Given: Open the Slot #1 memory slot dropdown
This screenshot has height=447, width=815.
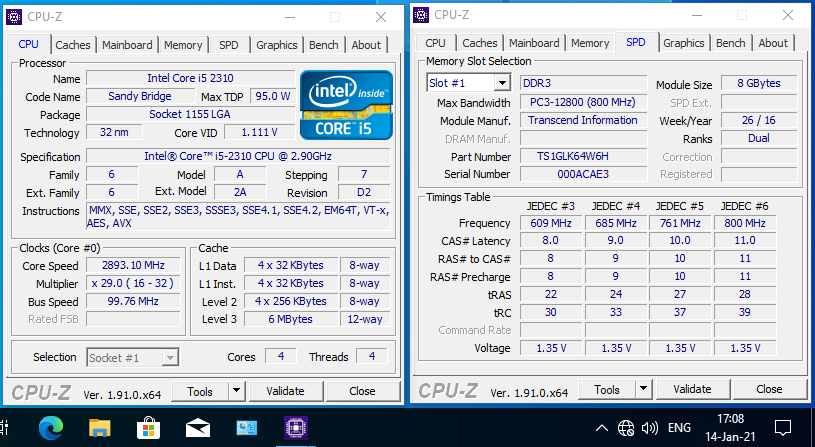Looking at the screenshot, I should pos(502,83).
